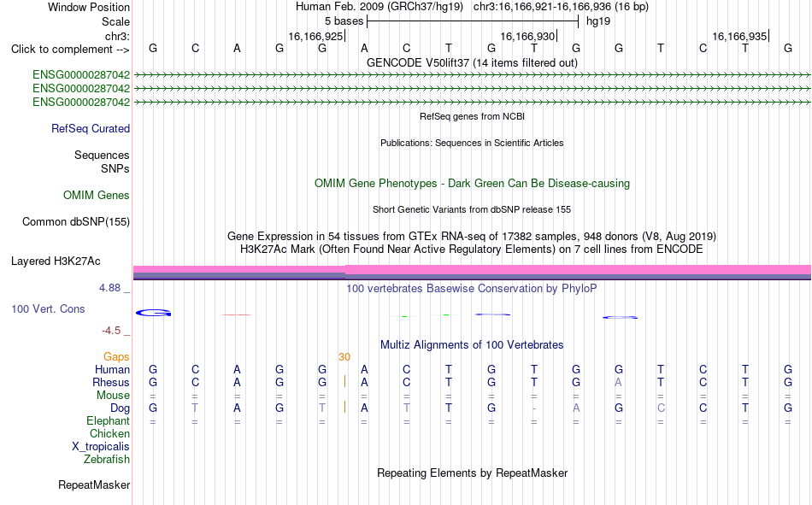
Task: Click the 16,166,930 position label
Action: pos(527,36)
